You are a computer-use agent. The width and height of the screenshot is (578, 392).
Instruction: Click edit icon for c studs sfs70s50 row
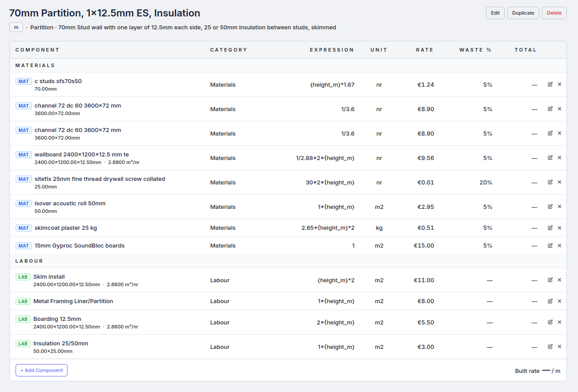click(550, 84)
